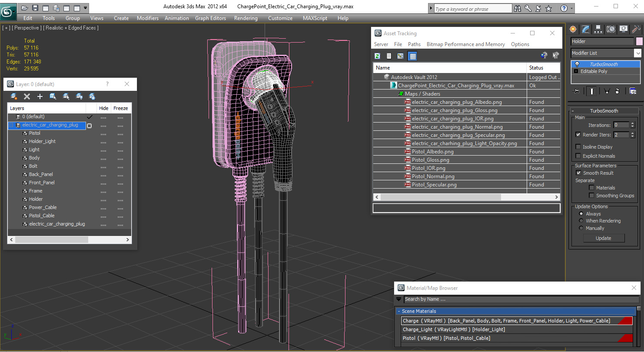
Task: Click the Update button in TurboSmooth
Action: 604,238
